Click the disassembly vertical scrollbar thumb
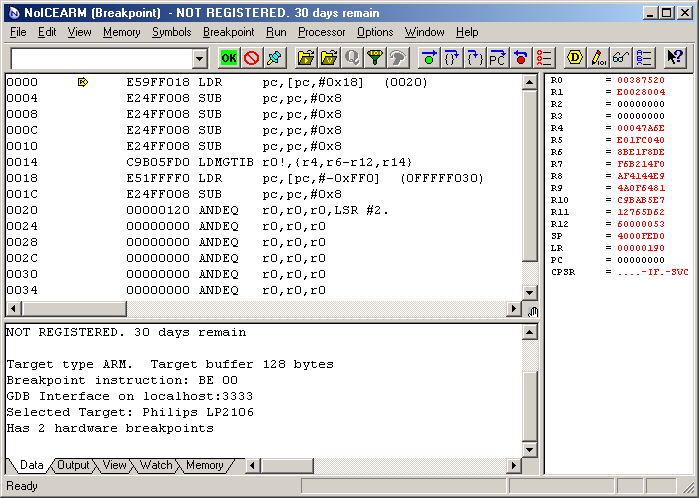This screenshot has width=699, height=498. point(530,176)
